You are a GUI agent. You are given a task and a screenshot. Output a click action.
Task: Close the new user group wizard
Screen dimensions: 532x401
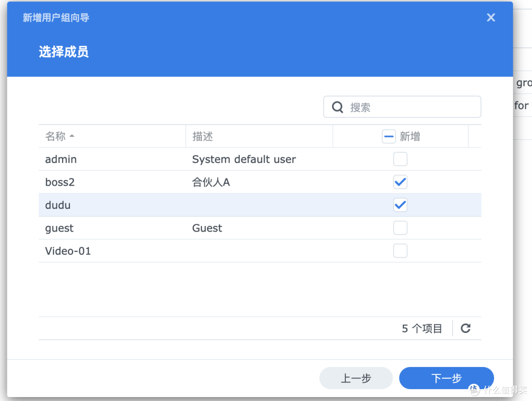pyautogui.click(x=491, y=17)
